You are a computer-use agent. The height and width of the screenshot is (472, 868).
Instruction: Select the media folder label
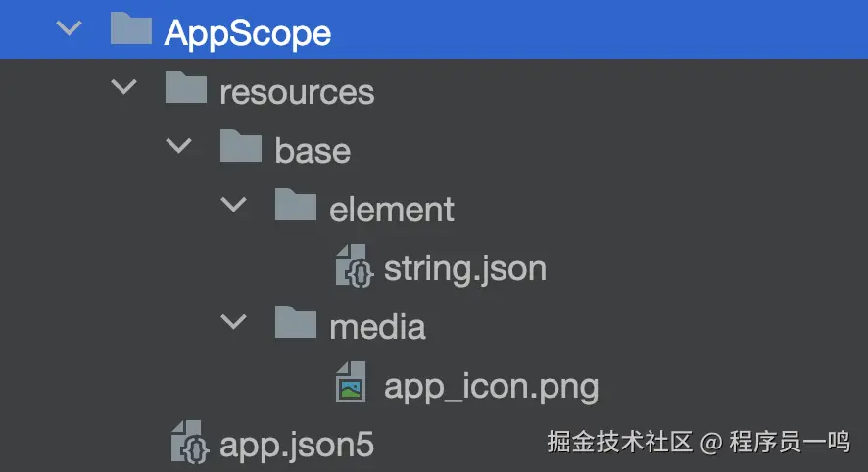coord(377,326)
